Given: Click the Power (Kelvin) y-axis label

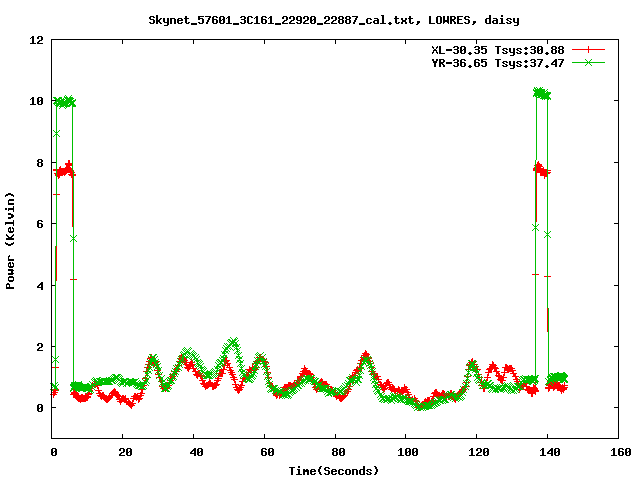Looking at the screenshot, I should pos(10,239).
